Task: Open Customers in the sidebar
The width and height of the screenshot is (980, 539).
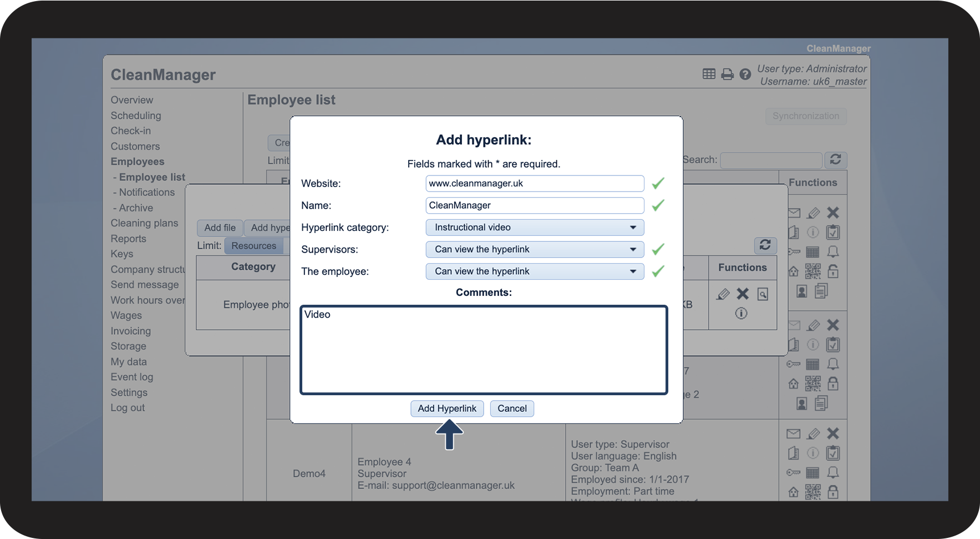Action: tap(135, 147)
